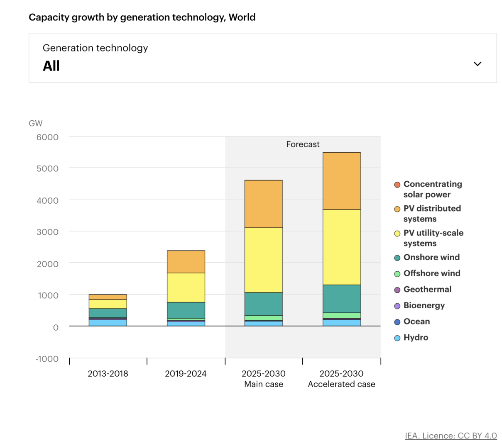
Task: Click the chart title Capacity growth text
Action: tap(142, 17)
